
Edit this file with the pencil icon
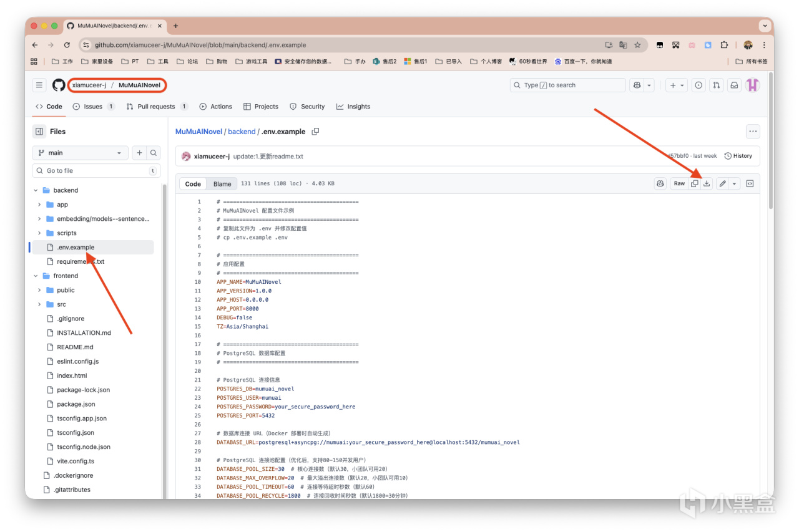pyautogui.click(x=722, y=183)
